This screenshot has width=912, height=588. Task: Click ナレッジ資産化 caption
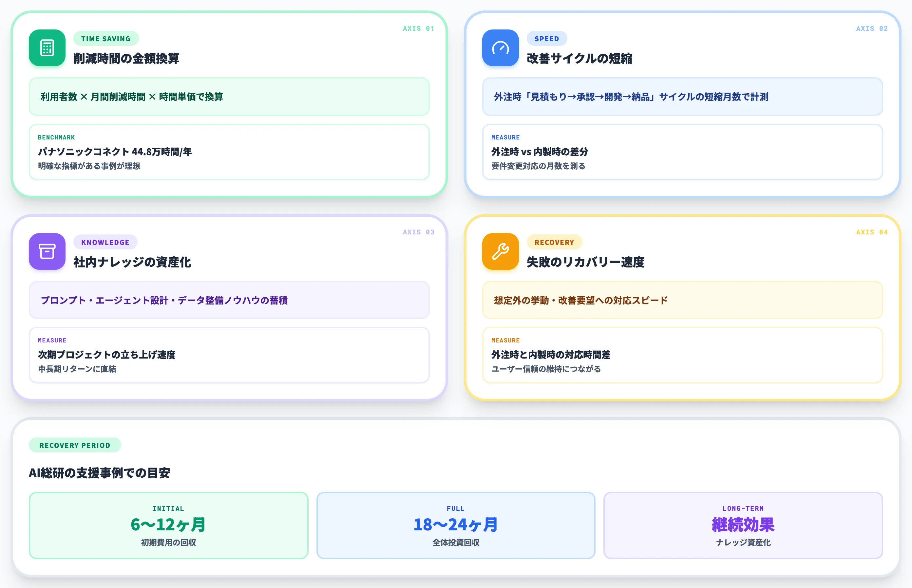[x=743, y=542]
